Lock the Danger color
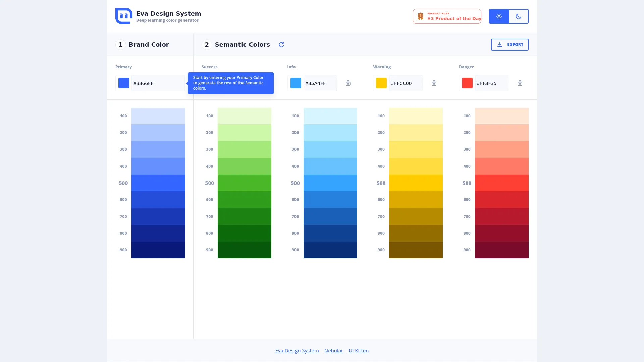Screen dimensions: 644x362 [x=520, y=83]
